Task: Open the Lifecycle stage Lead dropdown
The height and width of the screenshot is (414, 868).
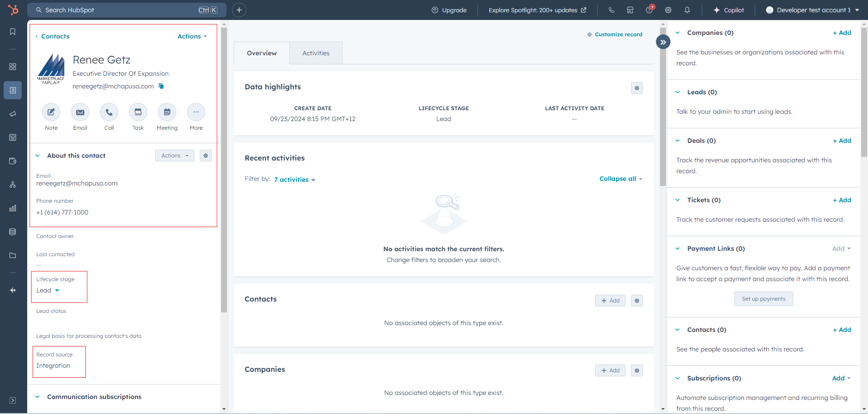Action: tap(48, 291)
